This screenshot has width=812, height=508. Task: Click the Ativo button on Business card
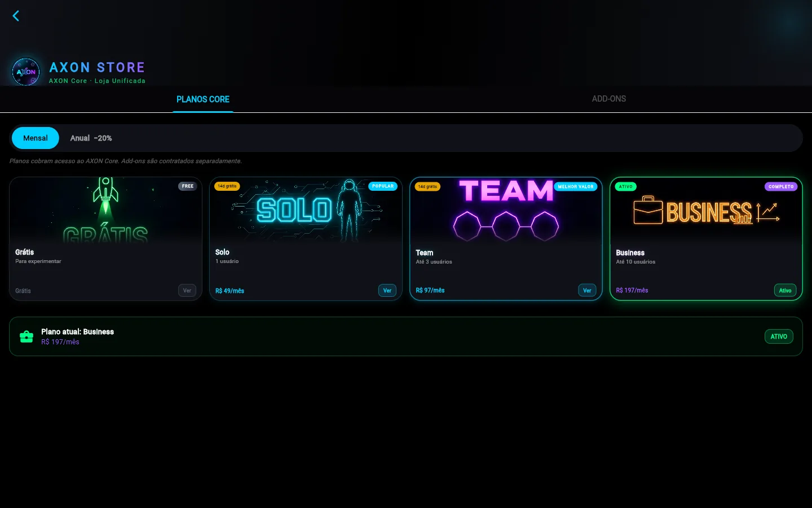tap(785, 290)
